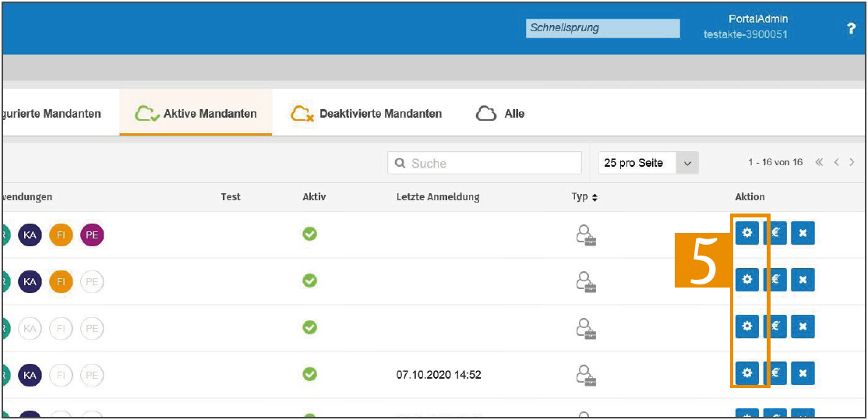Click orange FI badge beside purple PE
Viewport: 868px width, 420px height.
[x=61, y=235]
